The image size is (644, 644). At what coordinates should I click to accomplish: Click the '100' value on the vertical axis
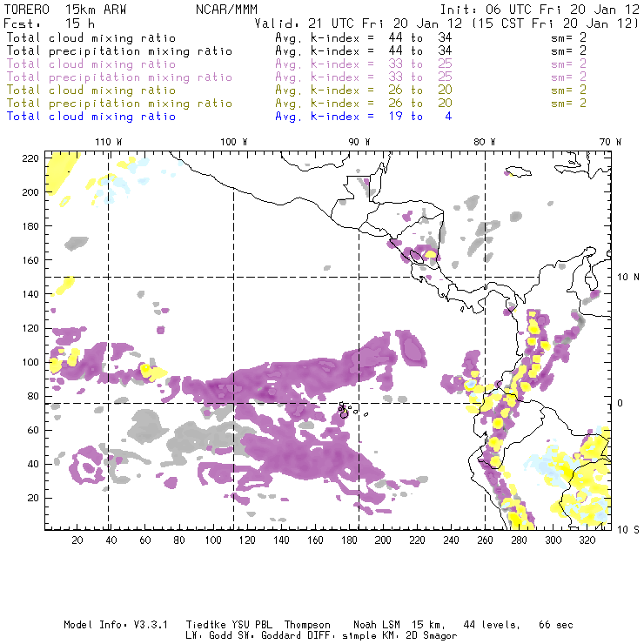[x=30, y=362]
